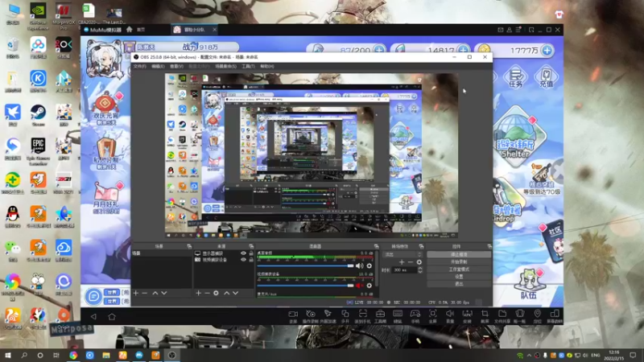Open OBS File (文件) menu
The width and height of the screenshot is (644, 362).
click(x=139, y=66)
